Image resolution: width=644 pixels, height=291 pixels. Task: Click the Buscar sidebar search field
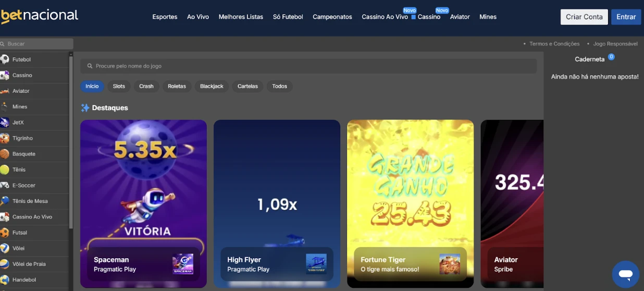point(36,44)
